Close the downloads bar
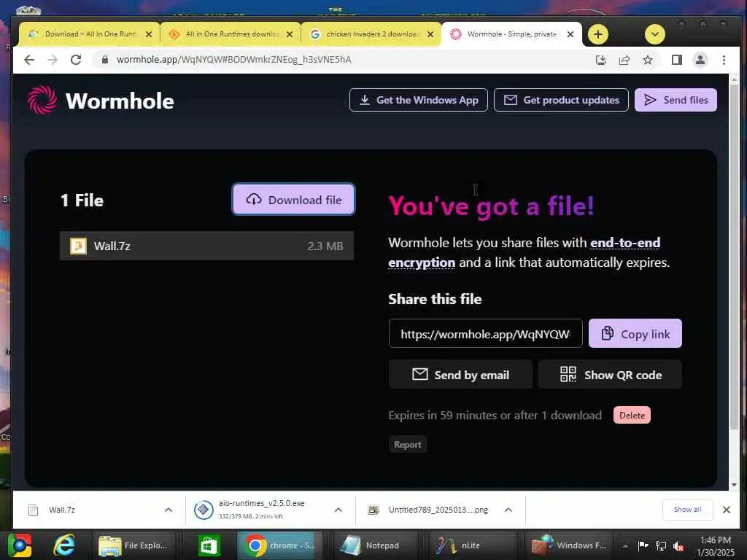The width and height of the screenshot is (747, 560). [726, 510]
